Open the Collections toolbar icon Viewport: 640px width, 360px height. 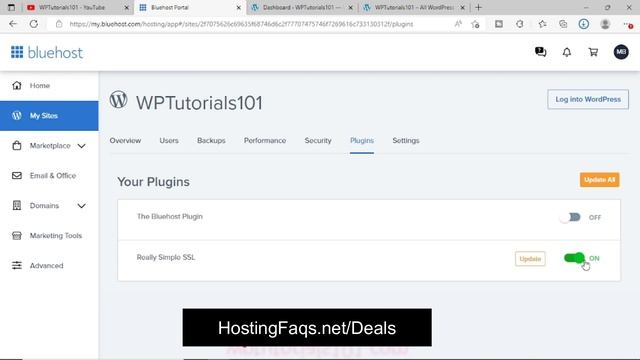point(563,24)
